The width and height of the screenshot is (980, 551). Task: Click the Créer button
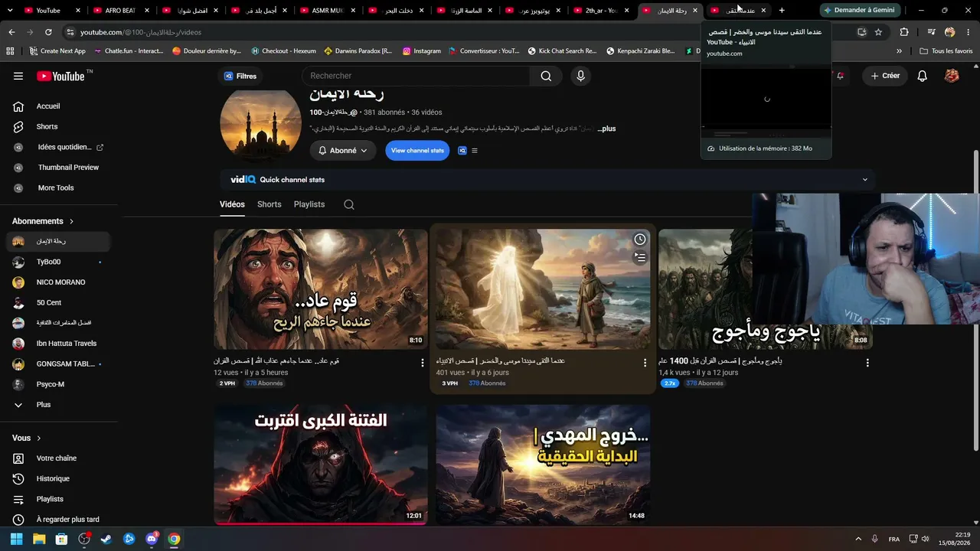pyautogui.click(x=885, y=76)
